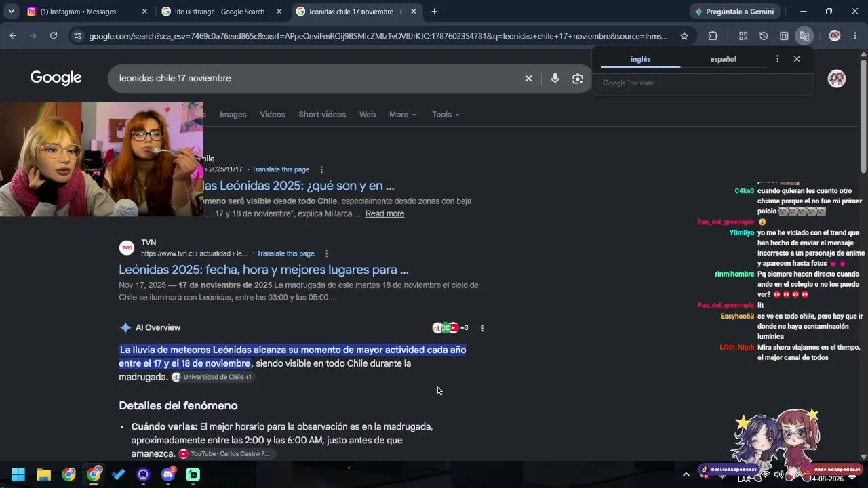Screen dimensions: 868x488
Task: Open the split view toolbar icon
Action: point(784,36)
